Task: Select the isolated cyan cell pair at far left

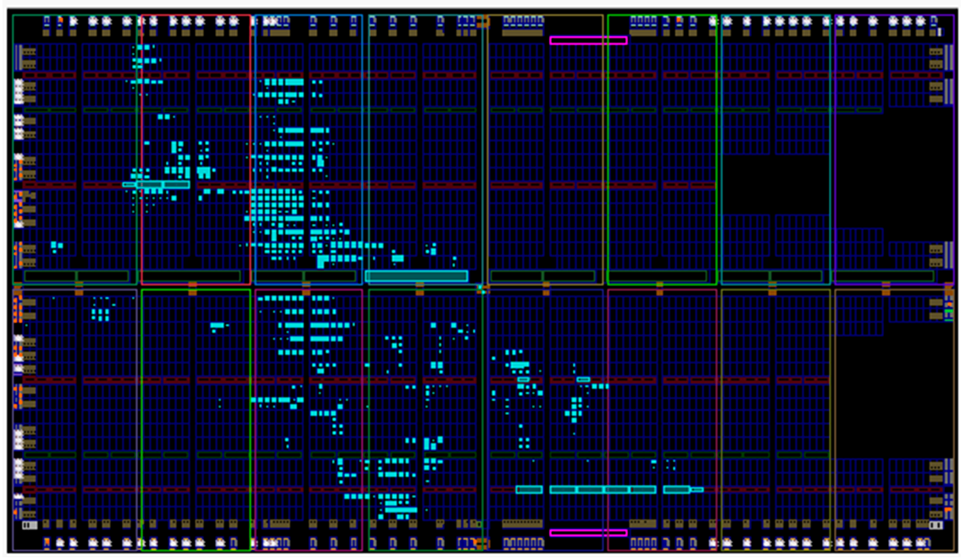Action: (x=56, y=246)
